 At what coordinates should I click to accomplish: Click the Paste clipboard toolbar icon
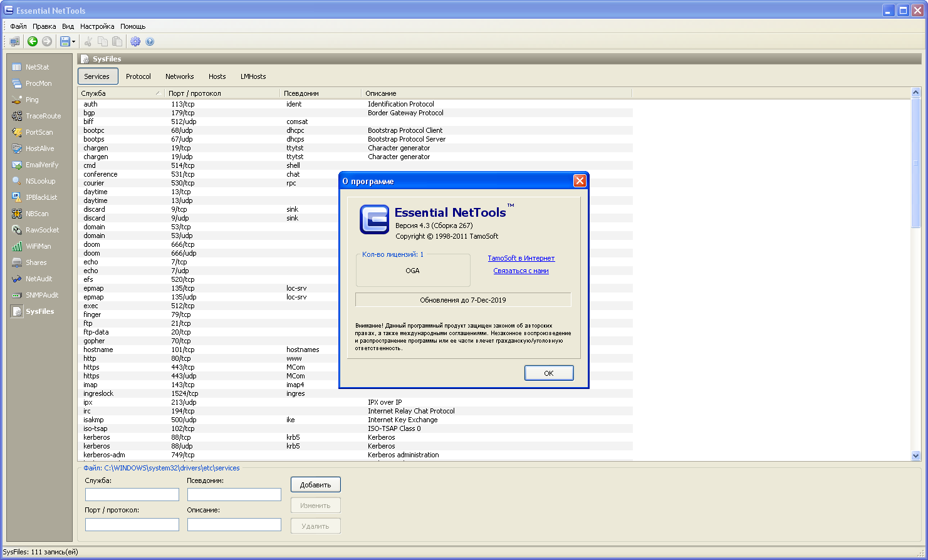(117, 41)
